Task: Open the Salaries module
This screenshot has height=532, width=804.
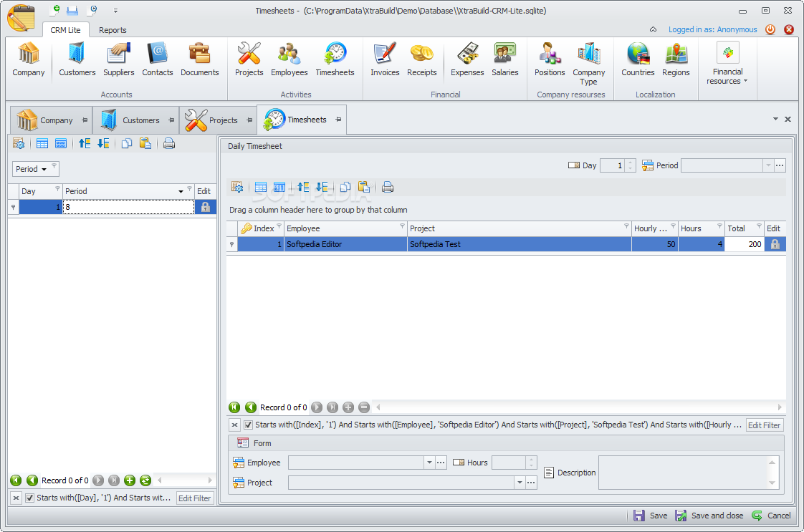Action: click(x=505, y=59)
